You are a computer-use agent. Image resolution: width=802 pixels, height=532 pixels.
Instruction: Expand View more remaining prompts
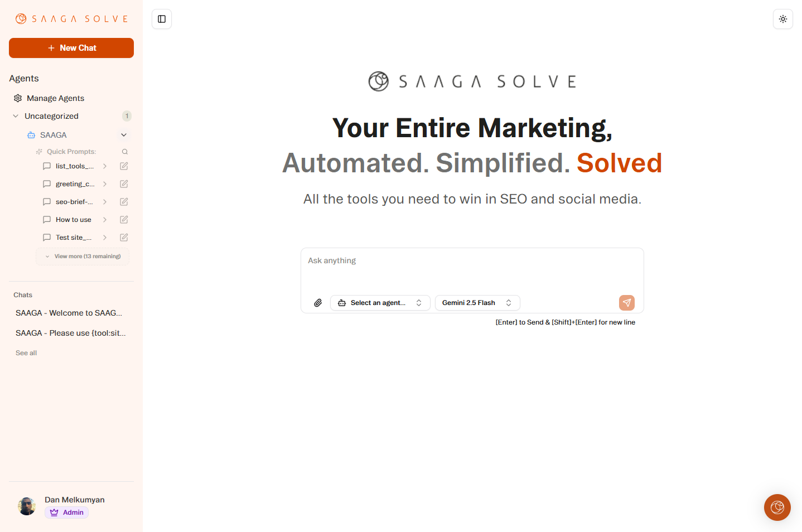82,256
